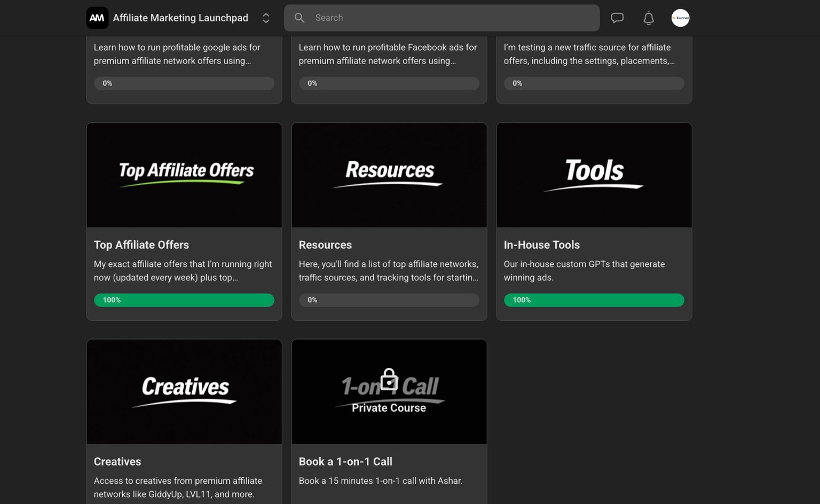
Task: Click the new traffic source description
Action: pos(589,54)
